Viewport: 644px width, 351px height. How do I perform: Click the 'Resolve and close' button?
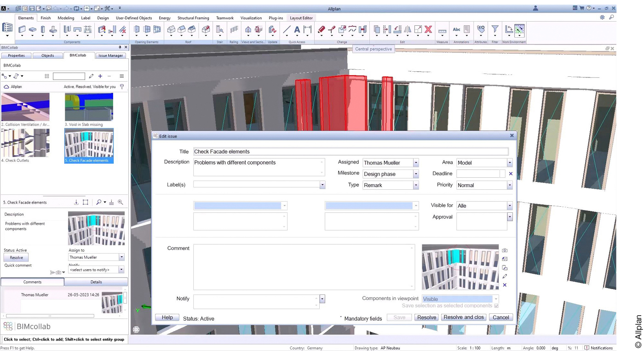pyautogui.click(x=464, y=317)
